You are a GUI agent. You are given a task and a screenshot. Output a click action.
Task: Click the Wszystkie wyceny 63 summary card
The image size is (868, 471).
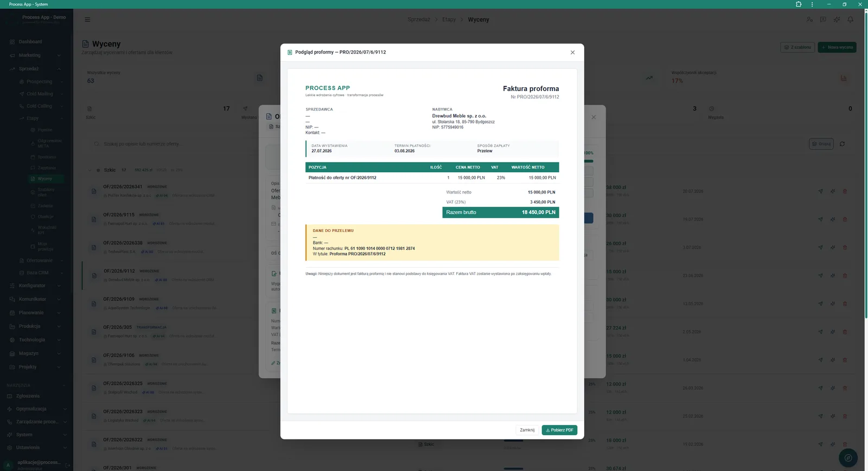tap(175, 78)
